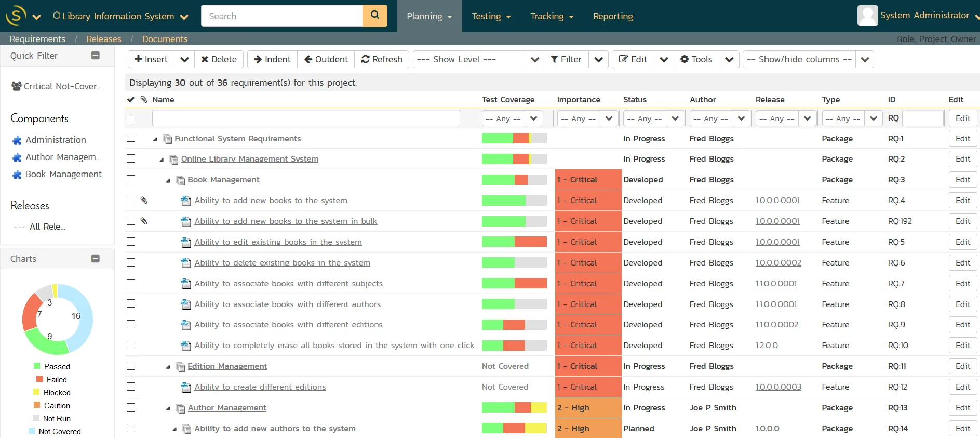
Task: Check the Edition Management row checkbox
Action: (131, 366)
